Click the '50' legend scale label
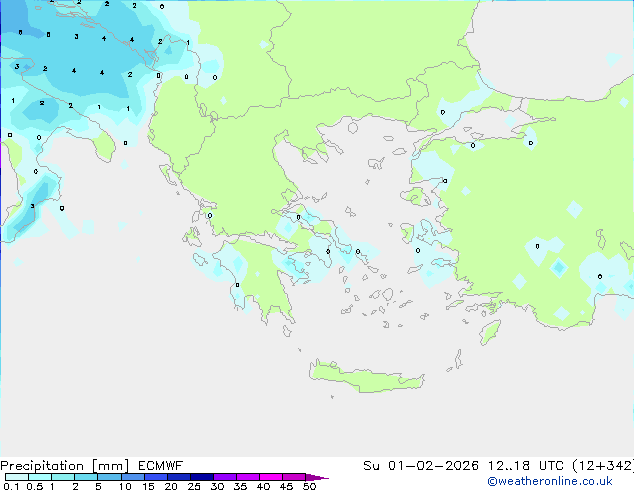 [x=310, y=486]
